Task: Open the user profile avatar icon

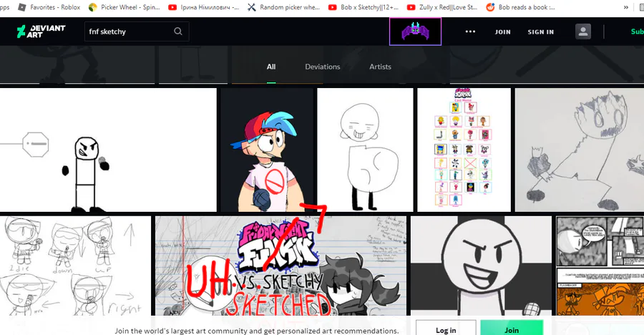Action: coord(582,31)
